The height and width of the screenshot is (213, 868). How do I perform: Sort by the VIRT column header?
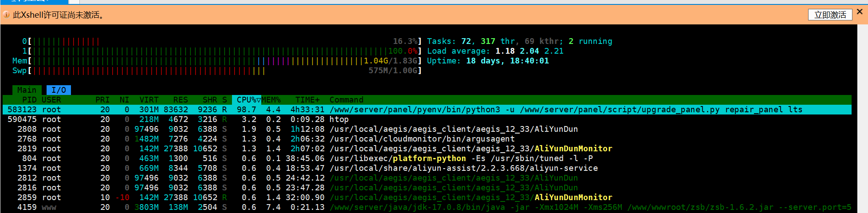click(x=149, y=100)
